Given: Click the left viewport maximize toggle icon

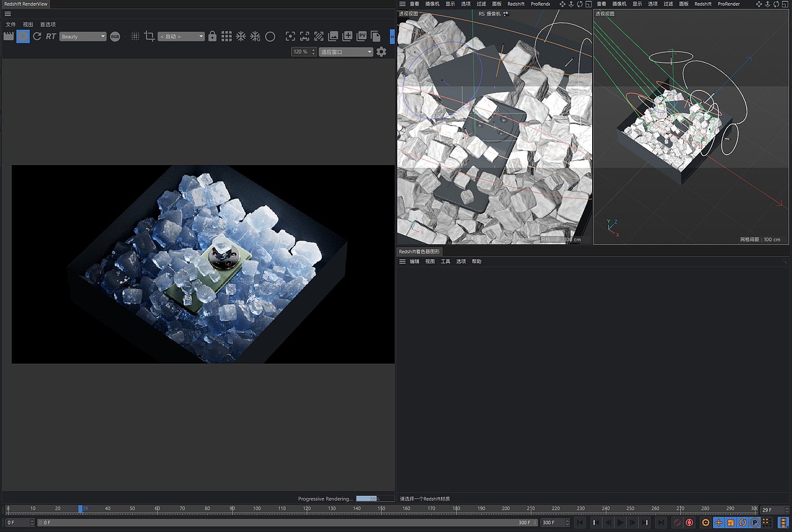Looking at the screenshot, I should [x=588, y=4].
